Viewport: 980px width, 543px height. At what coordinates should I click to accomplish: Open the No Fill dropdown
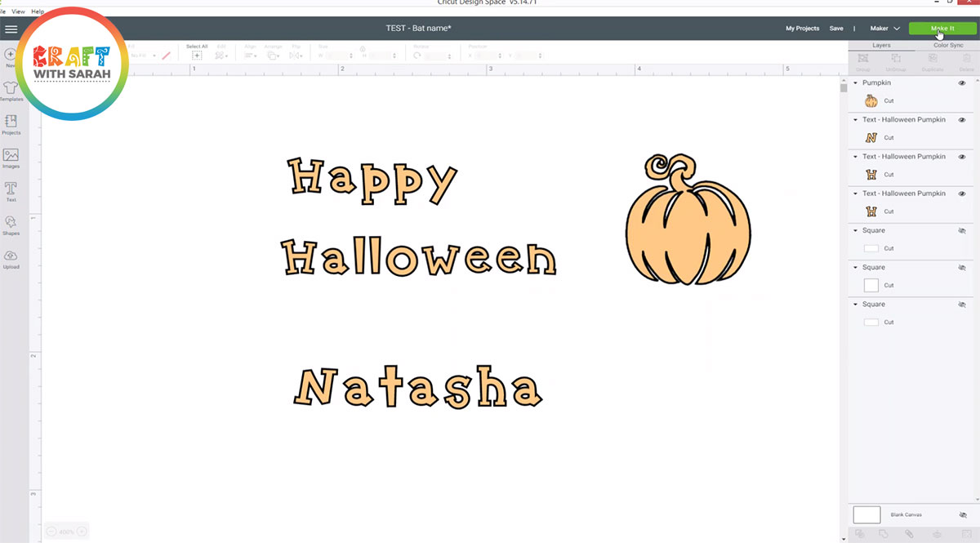(x=142, y=56)
